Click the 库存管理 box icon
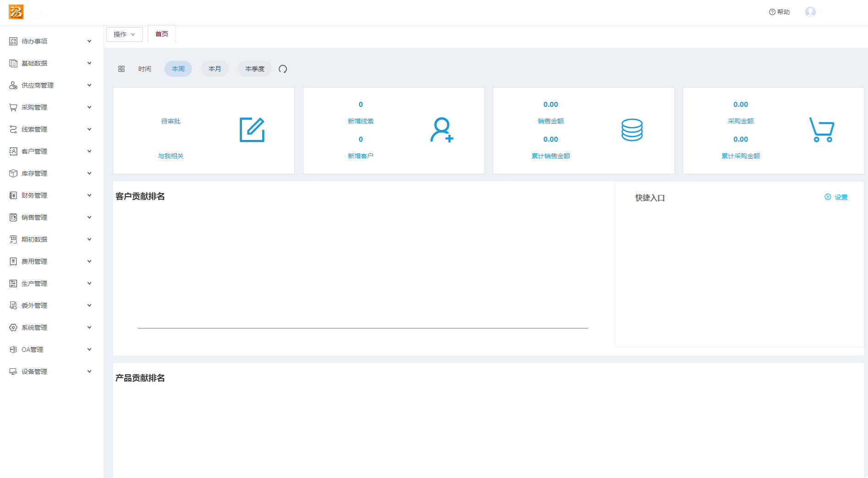Image resolution: width=868 pixels, height=478 pixels. coord(13,173)
